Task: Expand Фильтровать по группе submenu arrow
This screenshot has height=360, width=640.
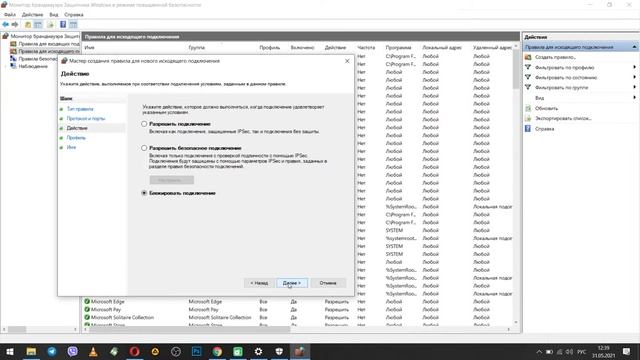Action: [635, 87]
